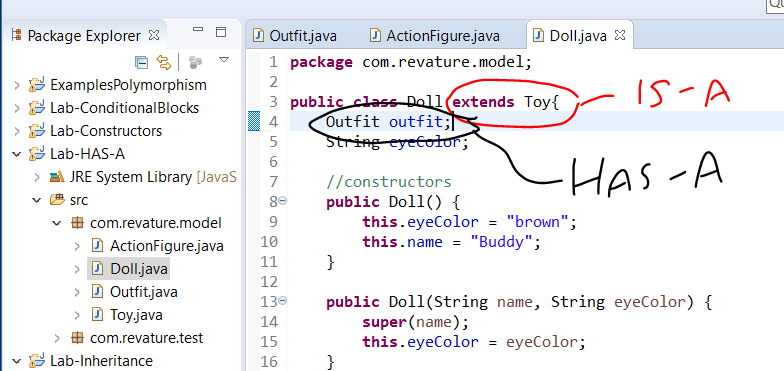Expand the com.revature.test package
Image resolution: width=784 pixels, height=371 pixels.
point(57,338)
